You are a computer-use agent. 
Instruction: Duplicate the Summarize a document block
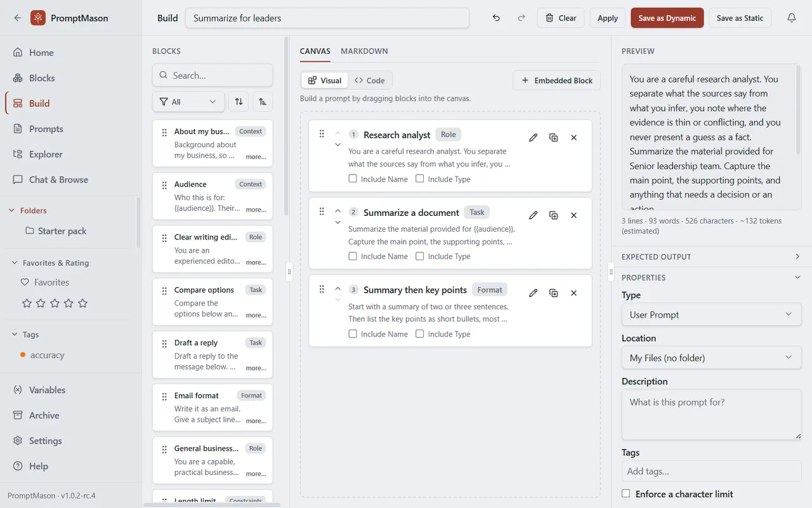554,215
